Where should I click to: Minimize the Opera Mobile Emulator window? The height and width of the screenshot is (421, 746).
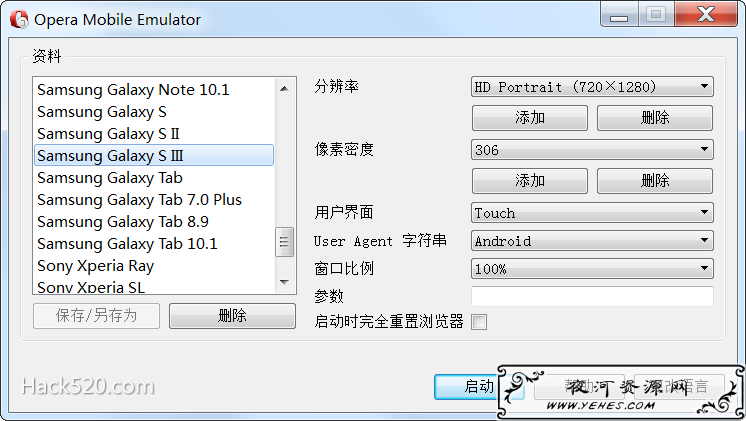click(x=619, y=16)
